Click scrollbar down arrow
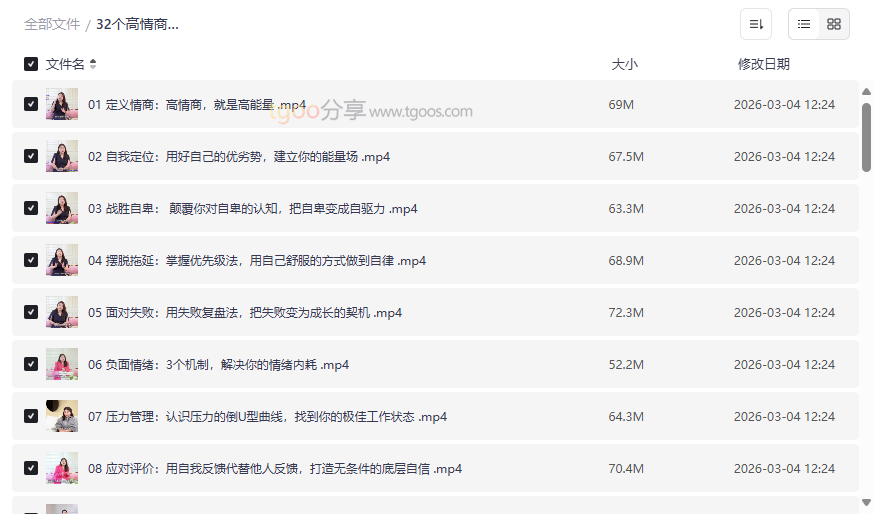 [866, 502]
